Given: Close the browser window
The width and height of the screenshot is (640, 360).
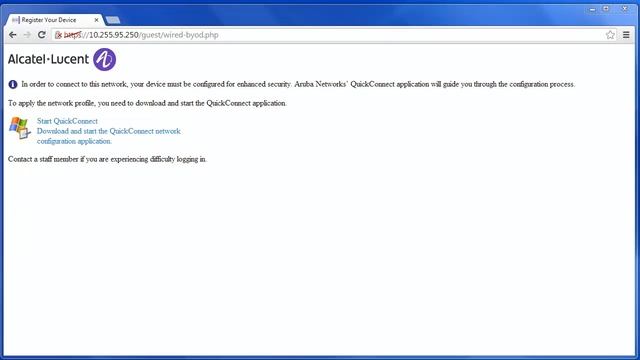Looking at the screenshot, I should point(625,9).
